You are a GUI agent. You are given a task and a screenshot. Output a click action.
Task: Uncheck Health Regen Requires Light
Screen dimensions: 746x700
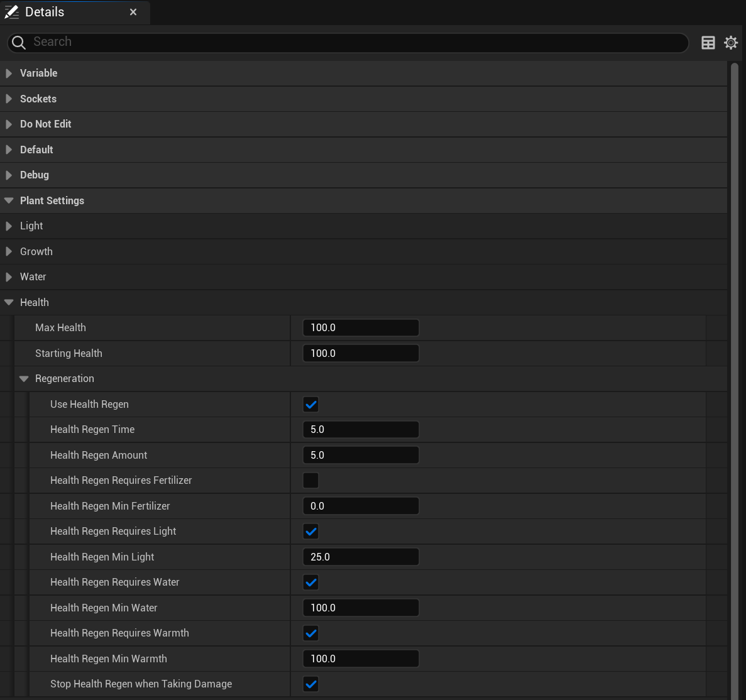click(x=310, y=532)
